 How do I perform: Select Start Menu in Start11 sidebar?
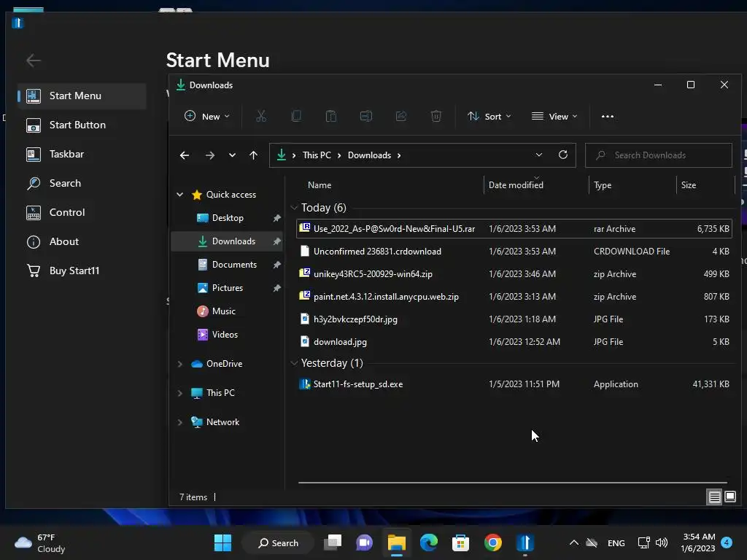[82, 96]
